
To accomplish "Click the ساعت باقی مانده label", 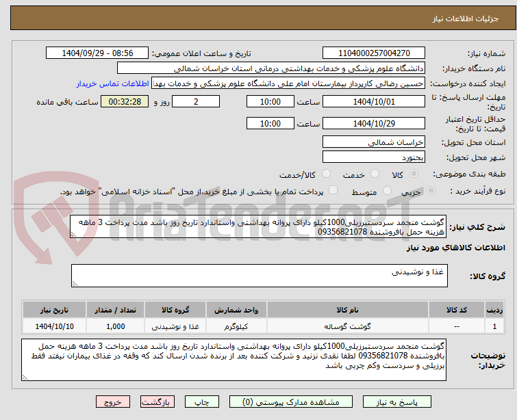I will [x=67, y=102].
